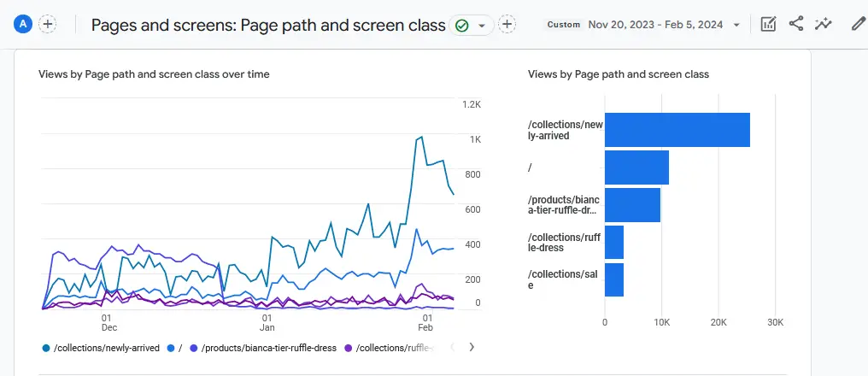Open the edit comparisons chart icon
868x376 pixels.
click(768, 24)
